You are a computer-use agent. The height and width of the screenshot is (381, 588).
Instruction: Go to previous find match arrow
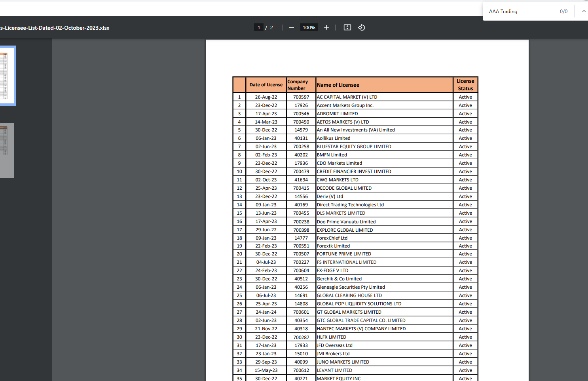584,11
